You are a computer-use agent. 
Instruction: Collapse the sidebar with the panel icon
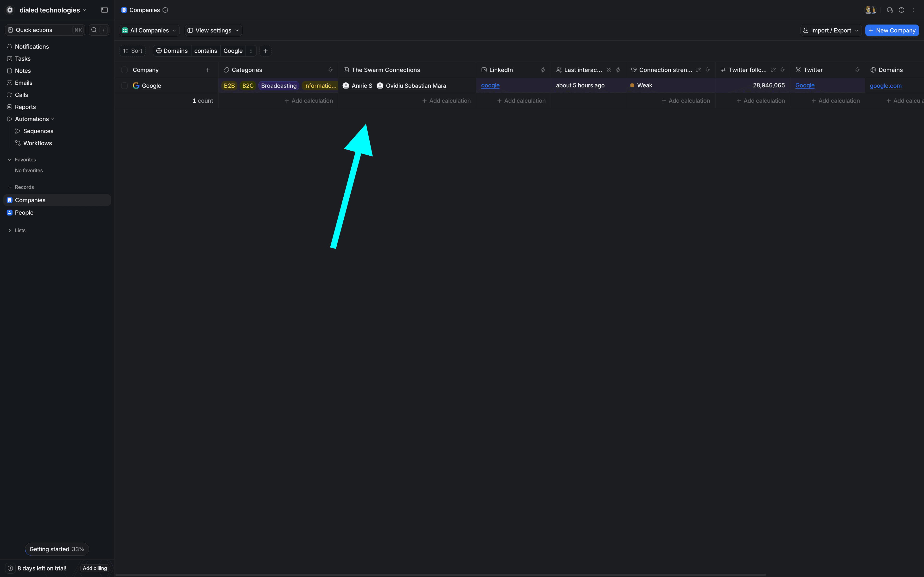click(x=104, y=10)
